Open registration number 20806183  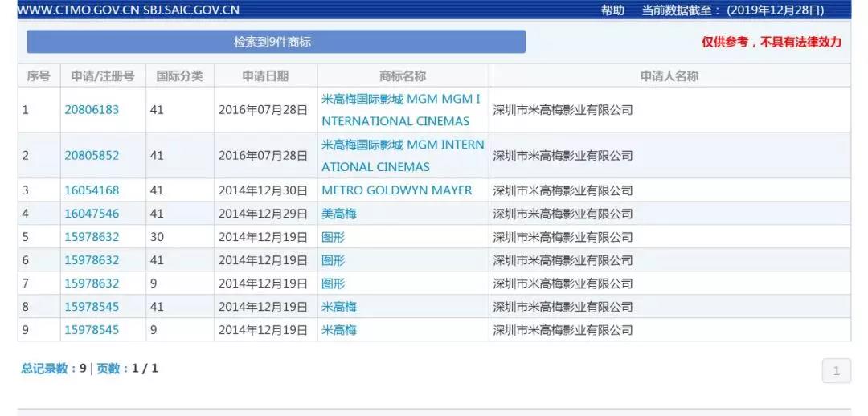[92, 109]
